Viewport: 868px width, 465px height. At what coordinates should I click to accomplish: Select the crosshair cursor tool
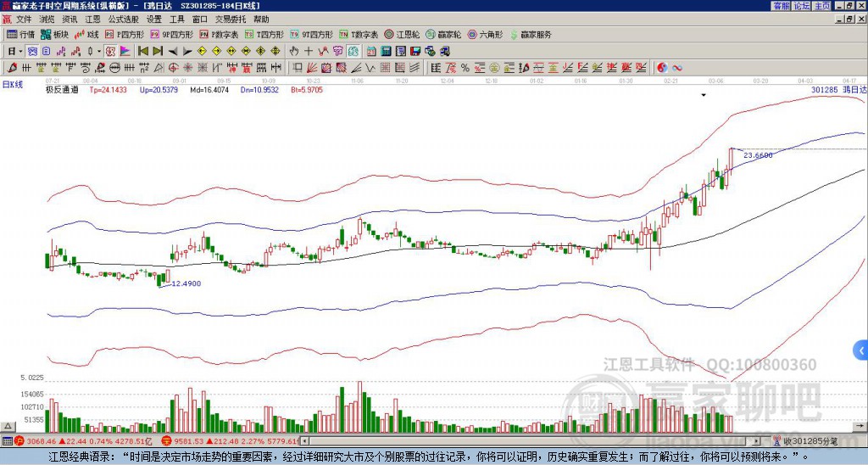coord(309,52)
